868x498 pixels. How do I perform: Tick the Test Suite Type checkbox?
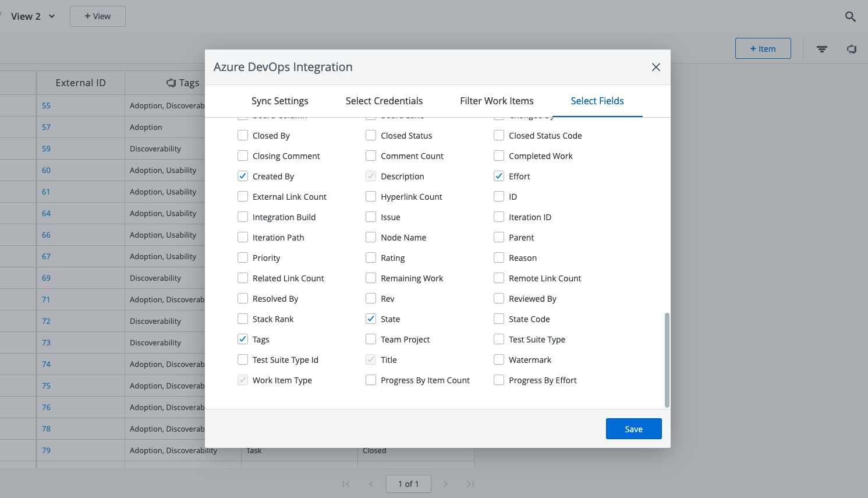(x=499, y=339)
